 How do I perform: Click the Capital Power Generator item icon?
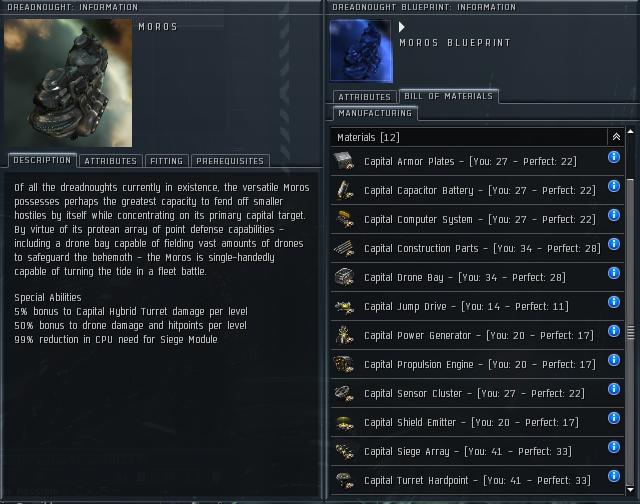[x=344, y=335]
